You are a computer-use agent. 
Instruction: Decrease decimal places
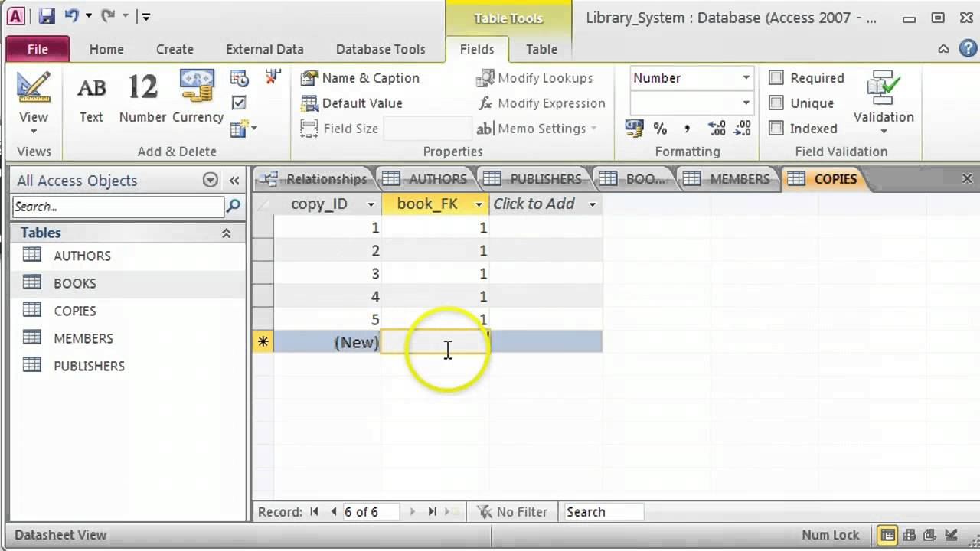[x=742, y=129]
